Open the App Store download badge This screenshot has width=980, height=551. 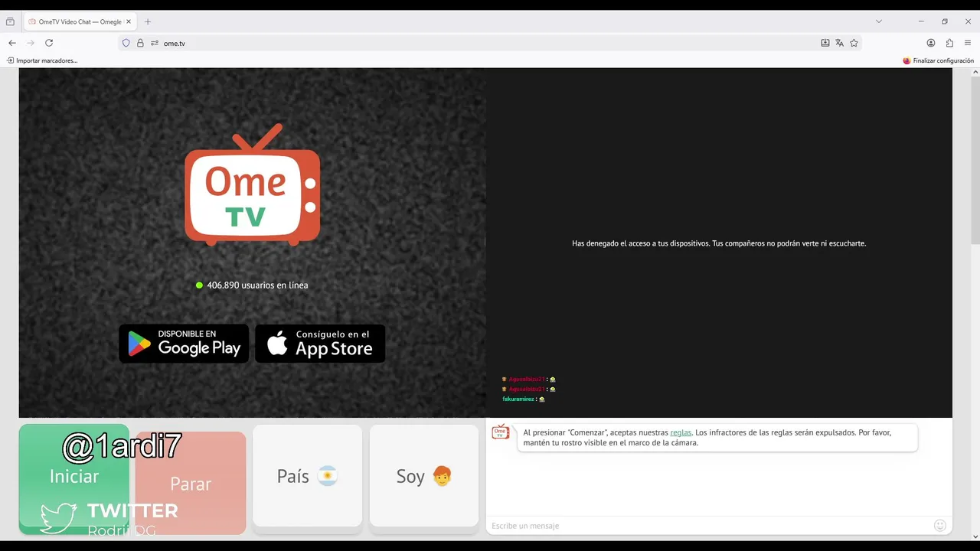click(320, 343)
